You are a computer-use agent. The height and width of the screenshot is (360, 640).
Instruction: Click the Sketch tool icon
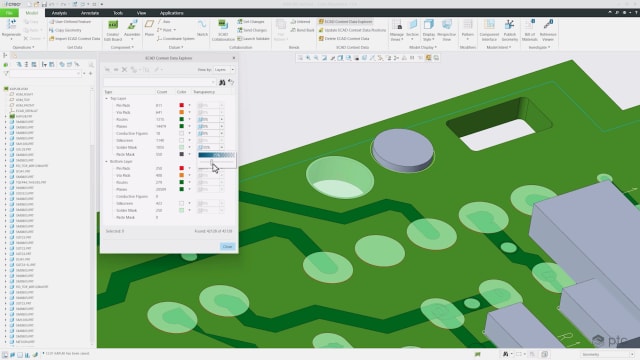[x=202, y=24]
